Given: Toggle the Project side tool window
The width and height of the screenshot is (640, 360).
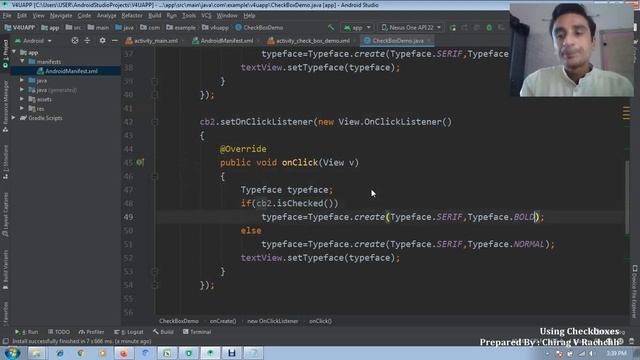Looking at the screenshot, I should (x=5, y=54).
